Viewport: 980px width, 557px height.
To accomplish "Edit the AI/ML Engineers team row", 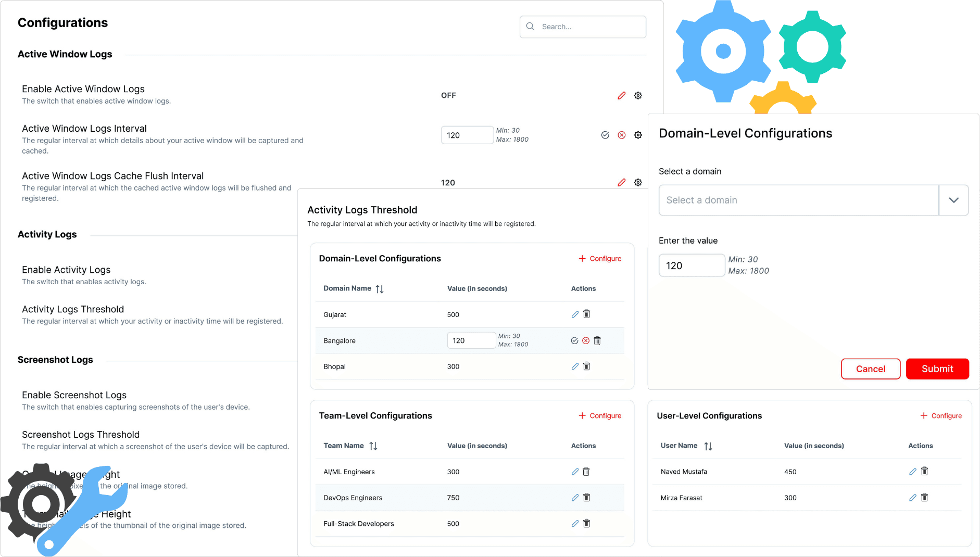I will [575, 472].
